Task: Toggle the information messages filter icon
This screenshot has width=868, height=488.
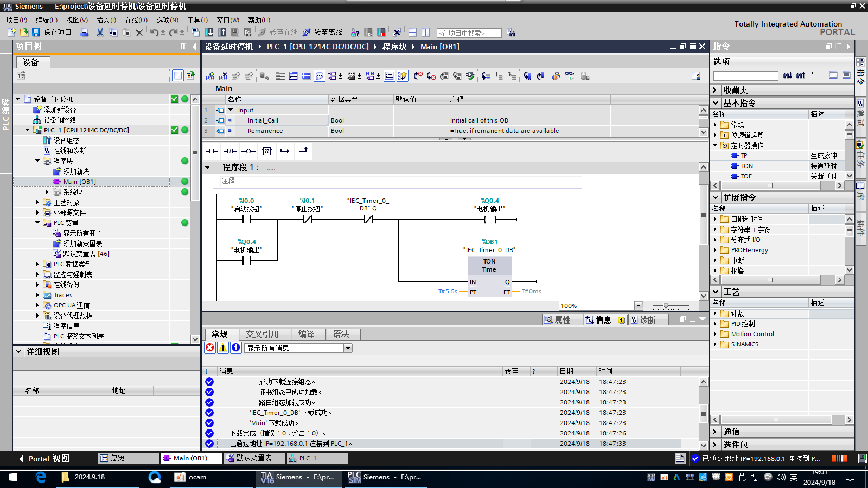Action: click(236, 348)
